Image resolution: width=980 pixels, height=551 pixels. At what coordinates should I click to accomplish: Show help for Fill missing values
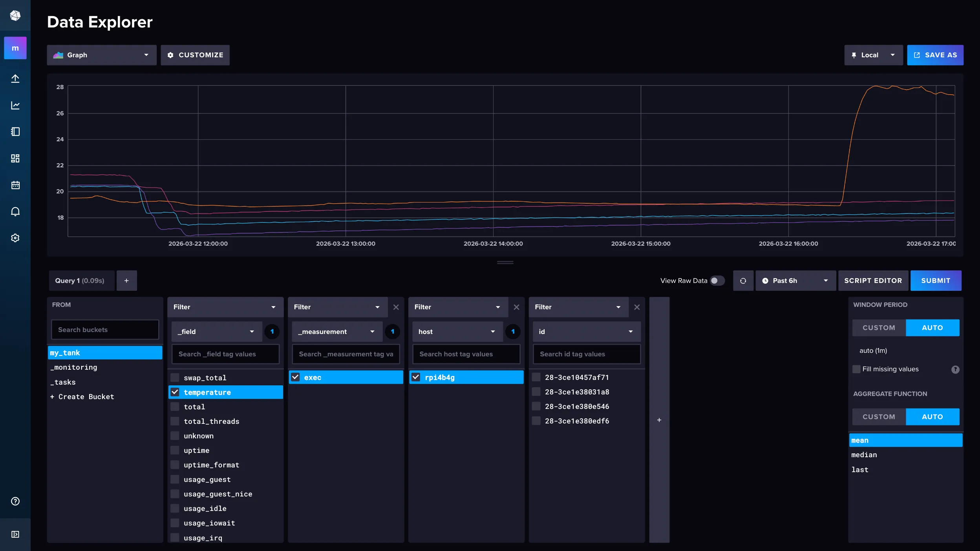pyautogui.click(x=955, y=369)
